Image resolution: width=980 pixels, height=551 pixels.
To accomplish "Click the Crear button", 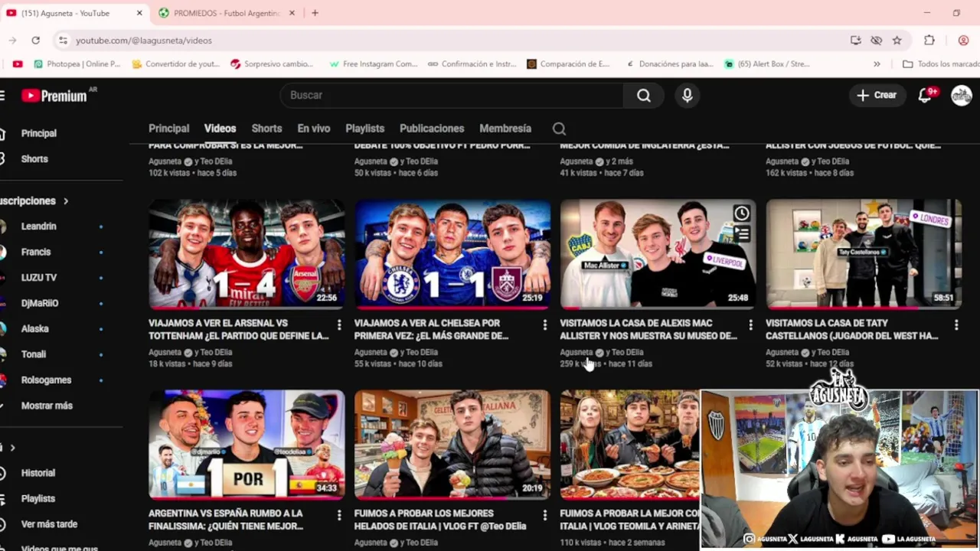I will tap(877, 95).
